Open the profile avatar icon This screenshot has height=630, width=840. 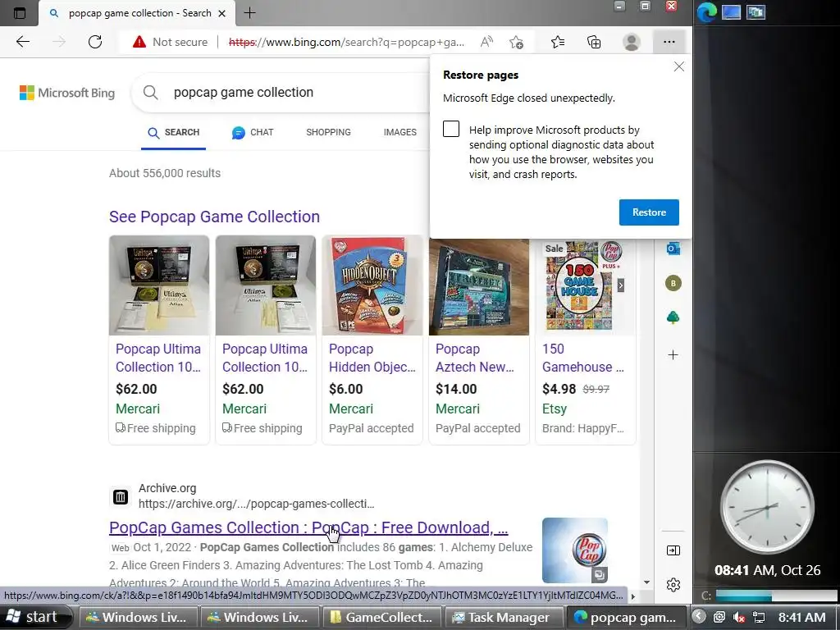click(x=632, y=42)
